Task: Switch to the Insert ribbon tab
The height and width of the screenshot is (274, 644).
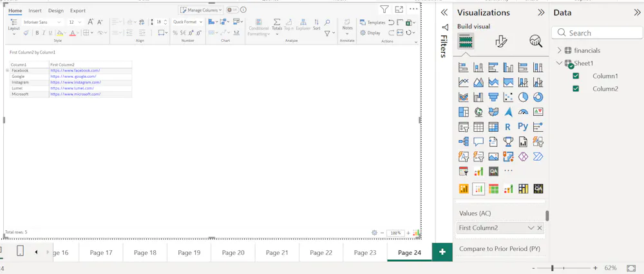Action: pos(35,11)
